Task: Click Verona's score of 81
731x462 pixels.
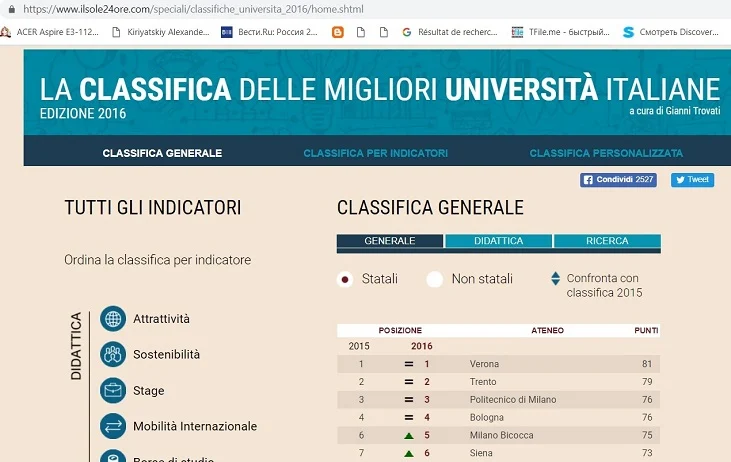Action: 647,364
